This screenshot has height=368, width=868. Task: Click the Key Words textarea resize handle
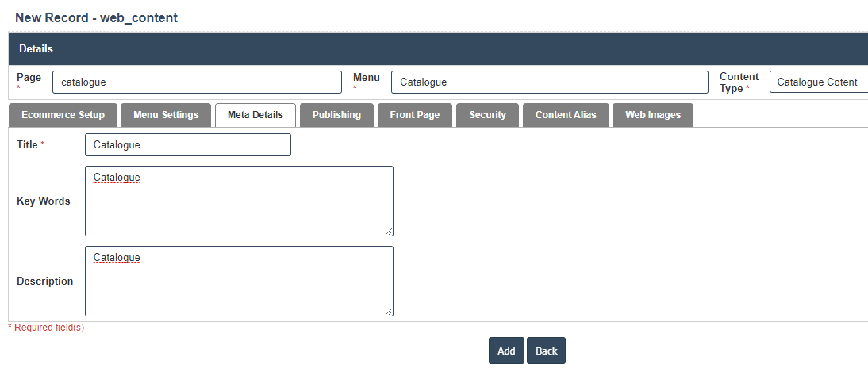(x=389, y=232)
